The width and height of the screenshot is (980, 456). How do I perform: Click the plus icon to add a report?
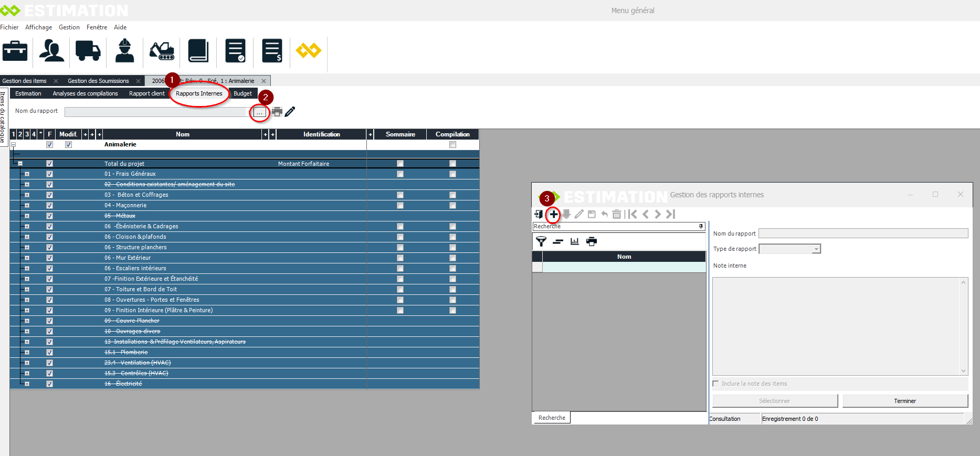pos(554,214)
